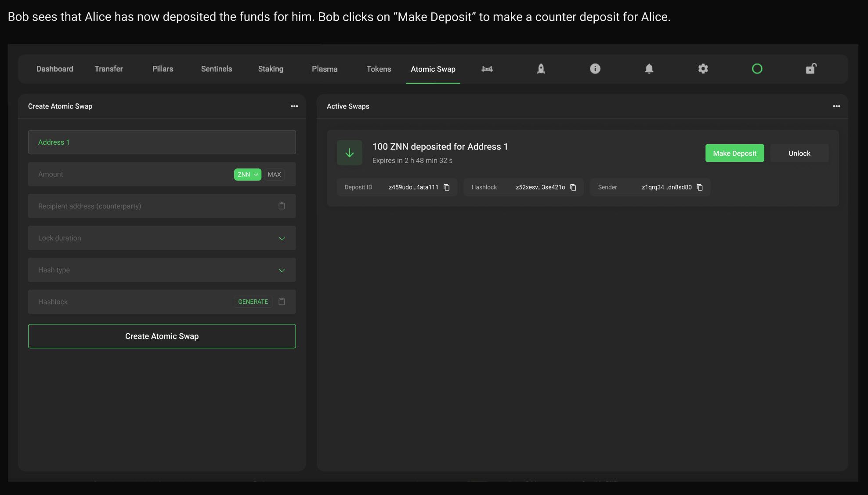The width and height of the screenshot is (868, 495).
Task: Open the settings gear icon
Action: (x=703, y=69)
